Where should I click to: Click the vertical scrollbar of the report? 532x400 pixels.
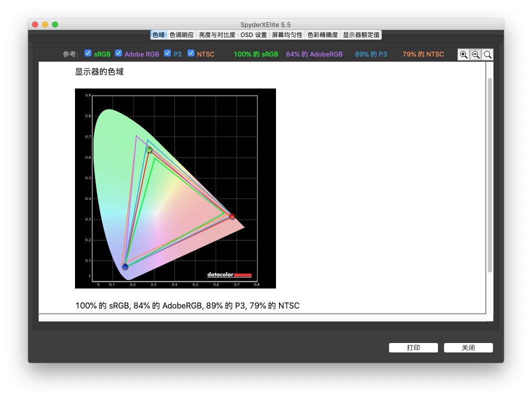tap(489, 175)
